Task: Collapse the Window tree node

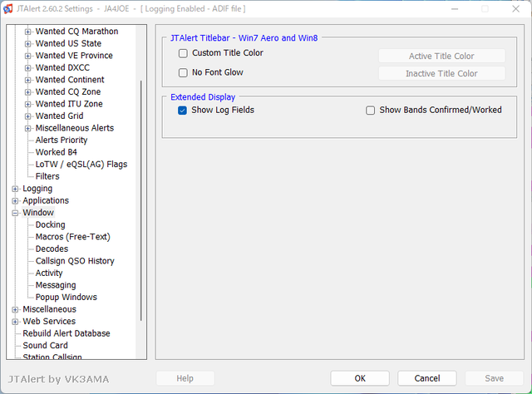Action: pyautogui.click(x=15, y=213)
